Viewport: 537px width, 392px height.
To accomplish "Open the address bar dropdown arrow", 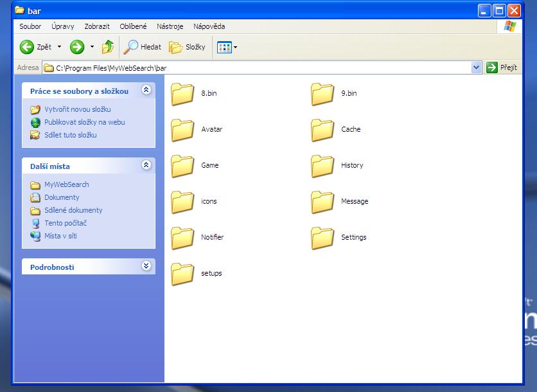I will 476,67.
